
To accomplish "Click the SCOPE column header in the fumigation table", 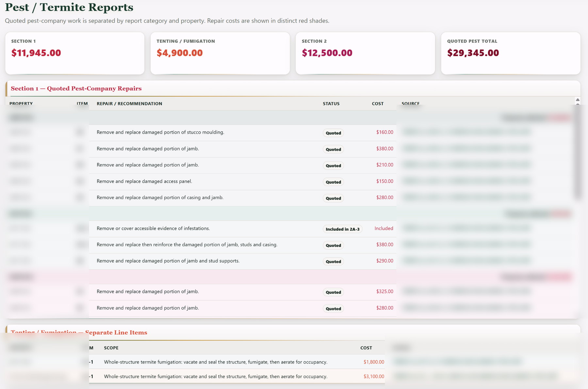I will tap(111, 348).
